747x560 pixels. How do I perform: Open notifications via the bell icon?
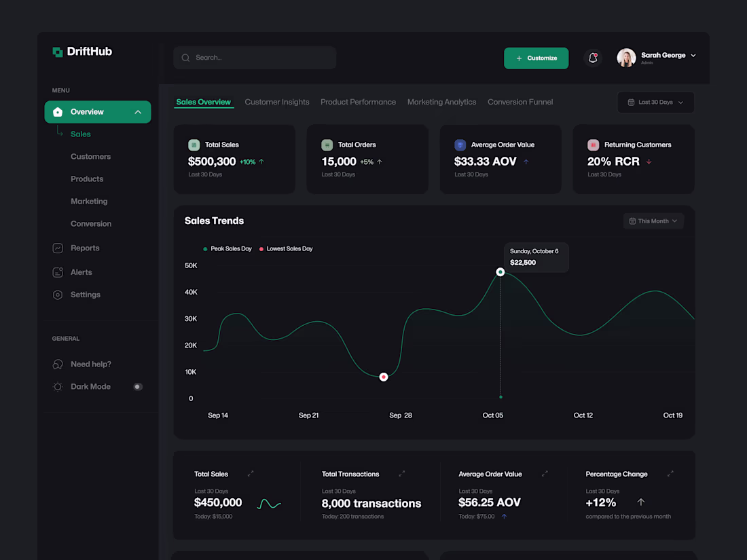click(x=592, y=58)
